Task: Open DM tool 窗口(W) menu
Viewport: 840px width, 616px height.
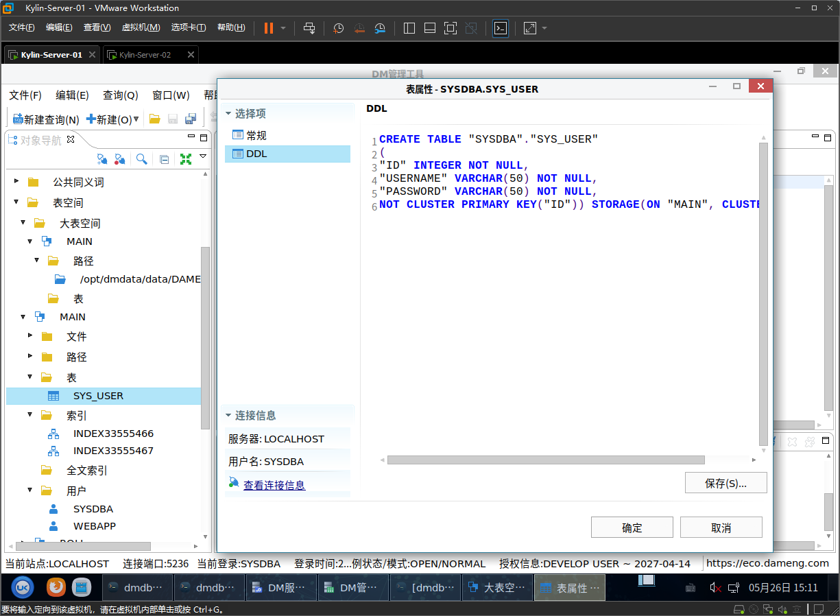Action: coord(171,95)
